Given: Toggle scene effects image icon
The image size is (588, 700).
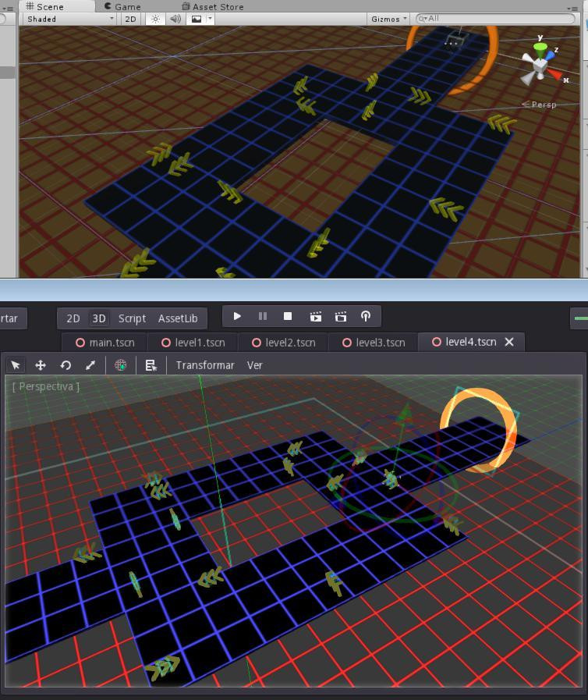Looking at the screenshot, I should point(197,19).
